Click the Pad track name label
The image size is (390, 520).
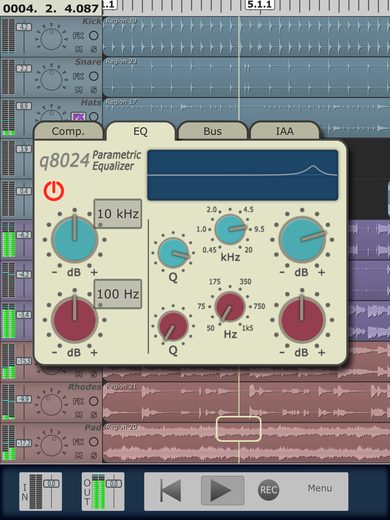(x=93, y=427)
